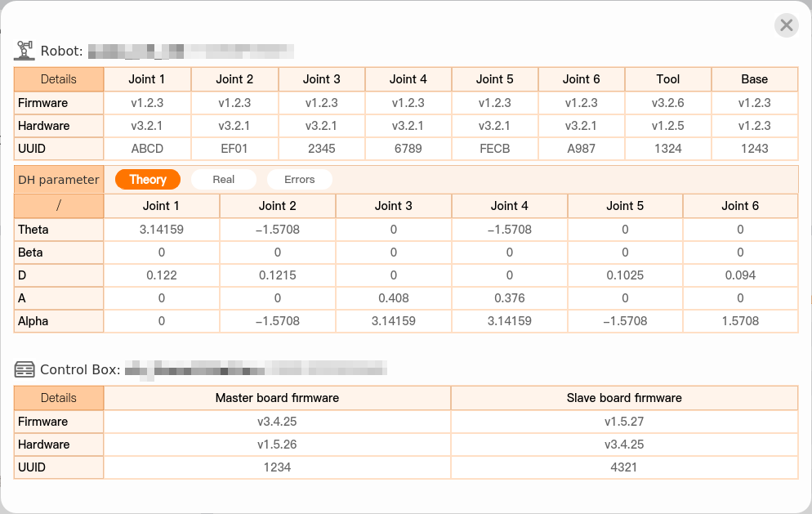Select the Slave board firmware header

[x=624, y=398]
